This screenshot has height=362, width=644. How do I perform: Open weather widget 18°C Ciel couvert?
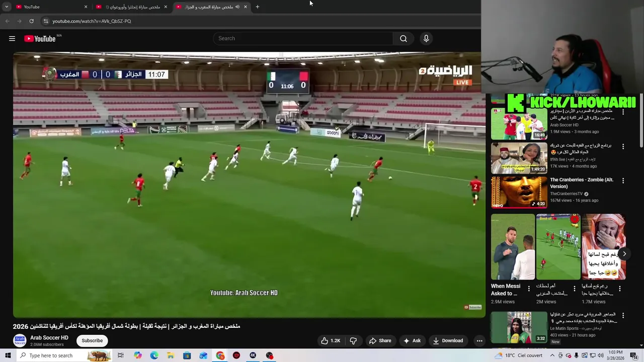click(519, 355)
